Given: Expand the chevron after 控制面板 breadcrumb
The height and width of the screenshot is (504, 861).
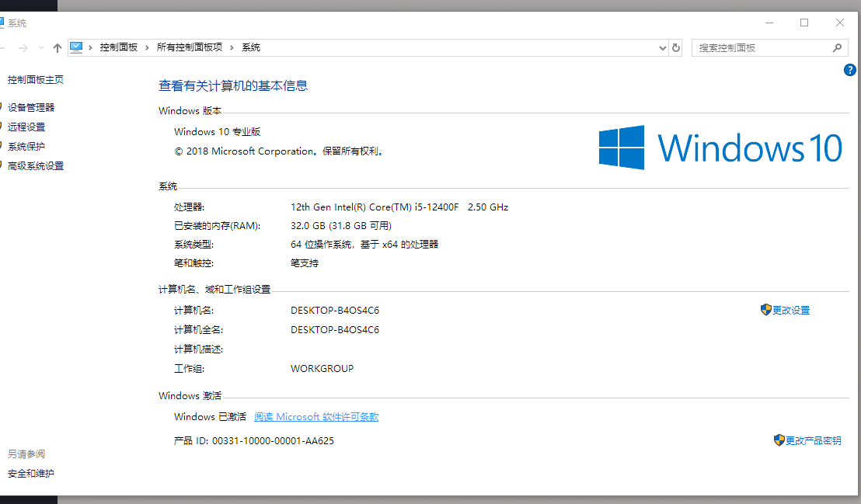Looking at the screenshot, I should [x=147, y=48].
